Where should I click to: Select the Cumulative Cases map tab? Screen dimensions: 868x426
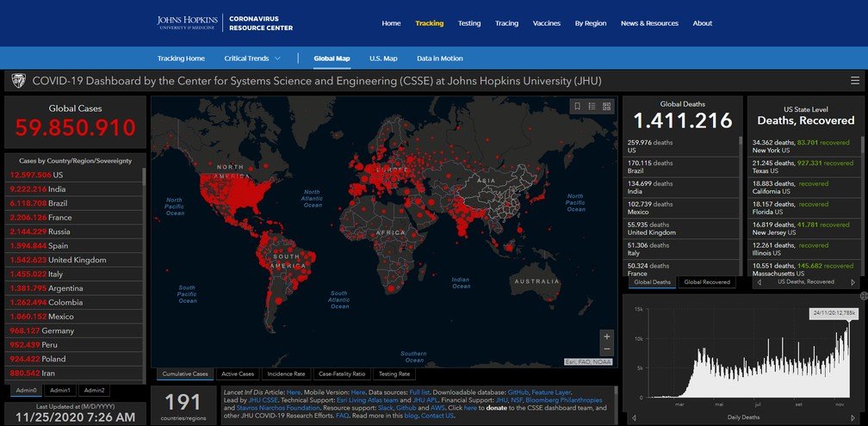pyautogui.click(x=185, y=374)
